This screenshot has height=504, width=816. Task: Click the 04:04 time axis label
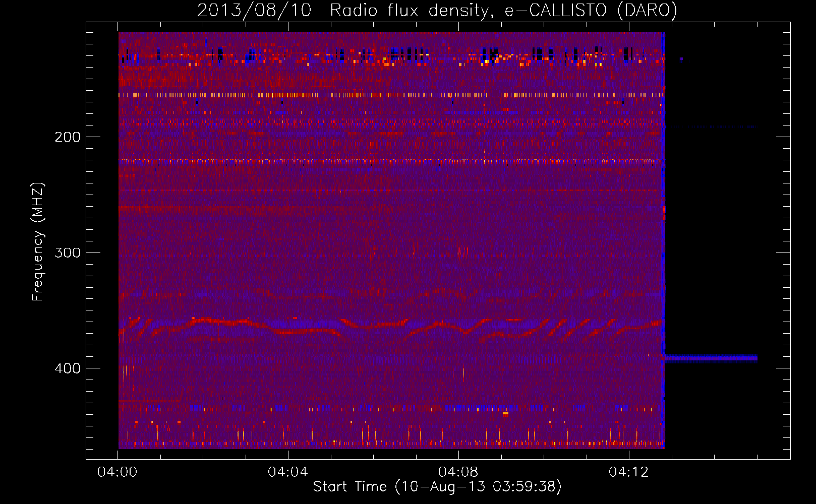point(288,472)
